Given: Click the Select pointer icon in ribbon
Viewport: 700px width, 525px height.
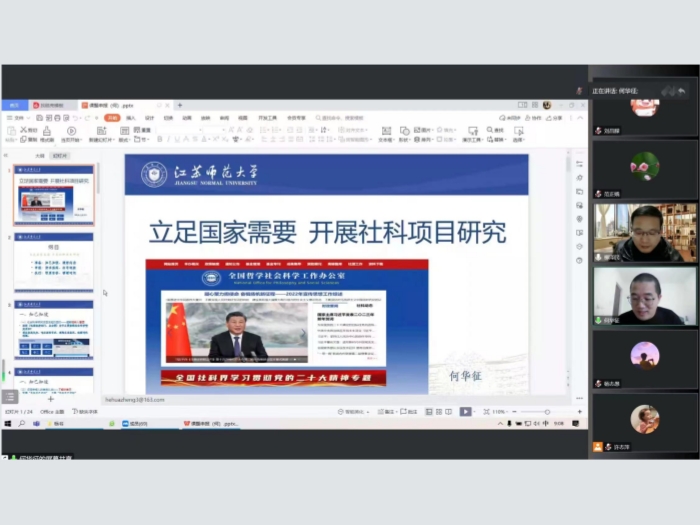Looking at the screenshot, I should pyautogui.click(x=518, y=130).
